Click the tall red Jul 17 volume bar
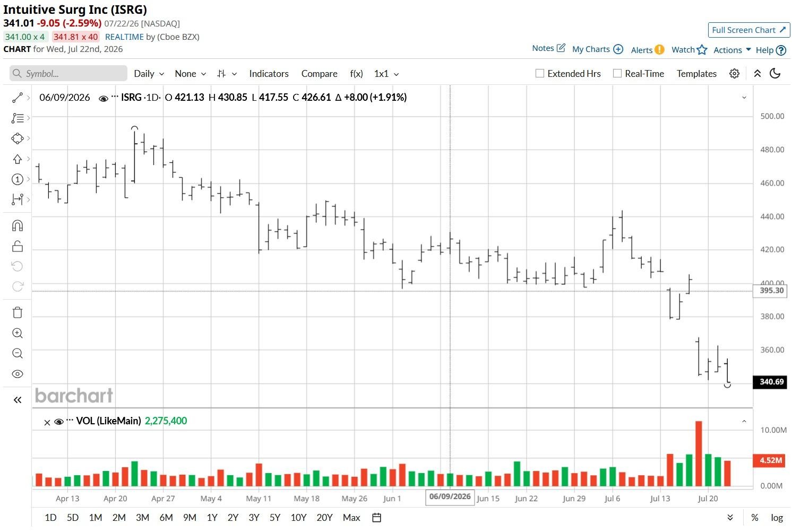The width and height of the screenshot is (792, 532). 699,453
